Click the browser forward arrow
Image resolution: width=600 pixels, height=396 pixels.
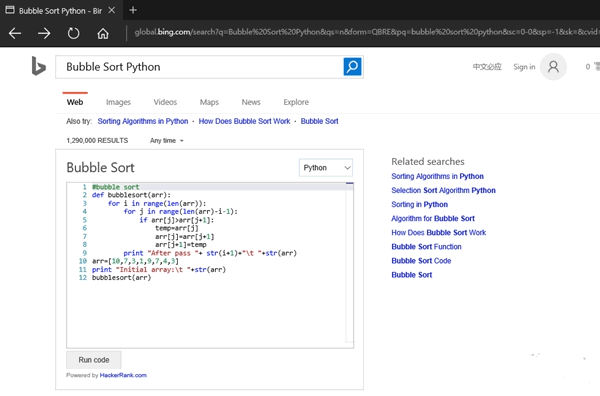pyautogui.click(x=44, y=33)
